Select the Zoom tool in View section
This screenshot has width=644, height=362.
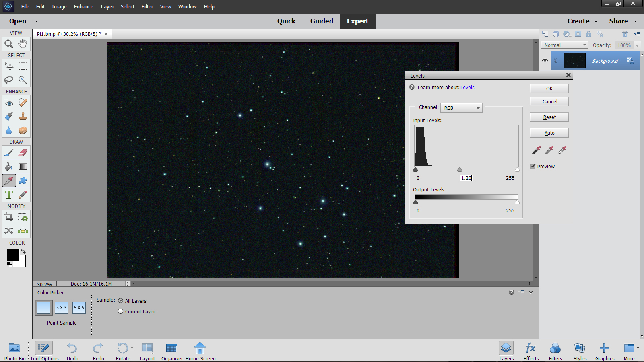point(9,44)
